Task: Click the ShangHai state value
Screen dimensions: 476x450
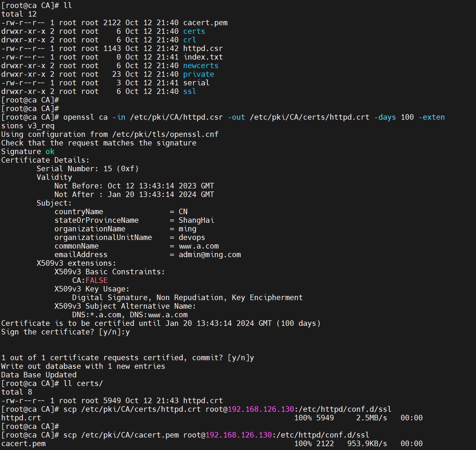Action: [196, 220]
